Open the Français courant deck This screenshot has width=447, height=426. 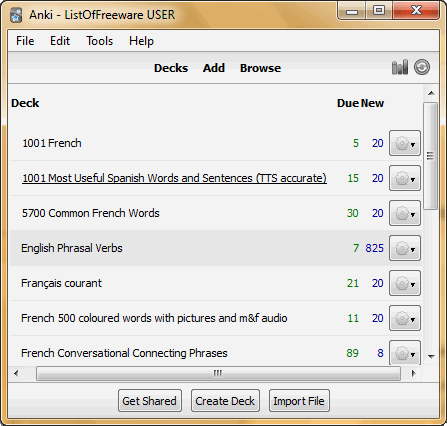pos(61,283)
